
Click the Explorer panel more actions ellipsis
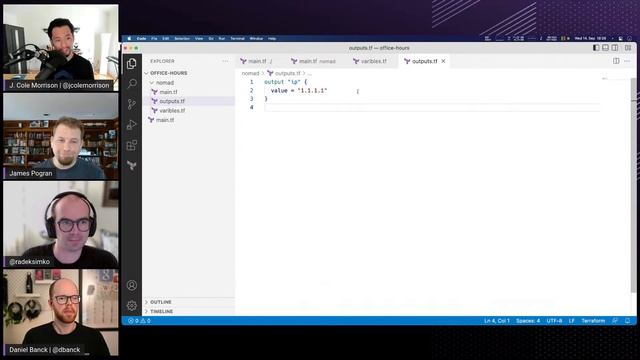point(225,61)
